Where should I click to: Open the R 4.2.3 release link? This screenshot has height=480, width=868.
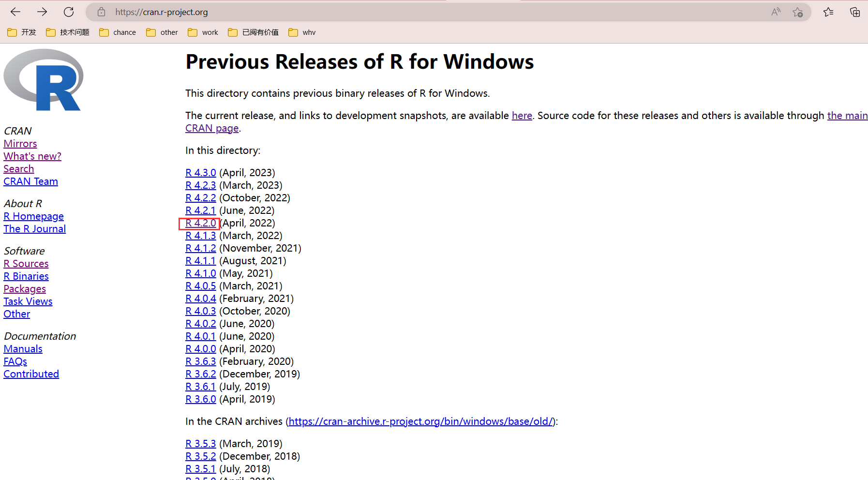(201, 185)
